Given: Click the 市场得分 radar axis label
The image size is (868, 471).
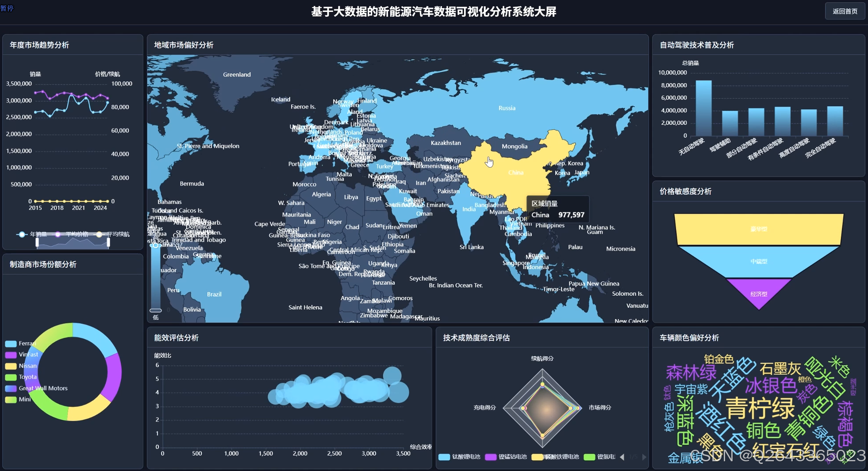Looking at the screenshot, I should (600, 408).
